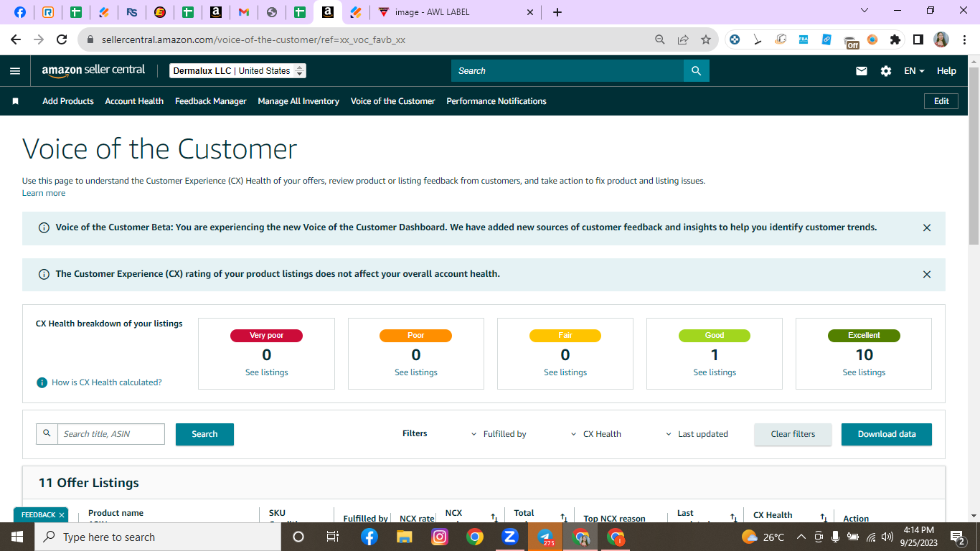Click the Clear filters button
This screenshot has height=551, width=980.
click(793, 434)
